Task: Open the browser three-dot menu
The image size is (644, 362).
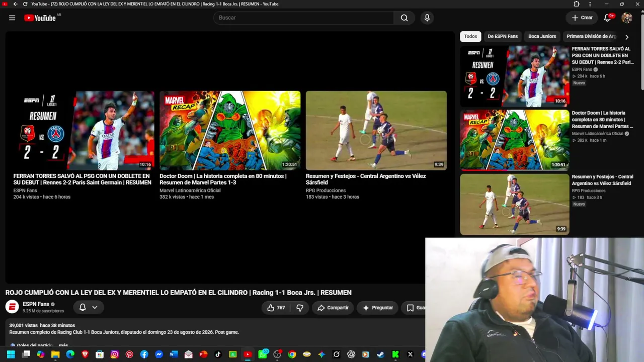Action: pos(590,4)
